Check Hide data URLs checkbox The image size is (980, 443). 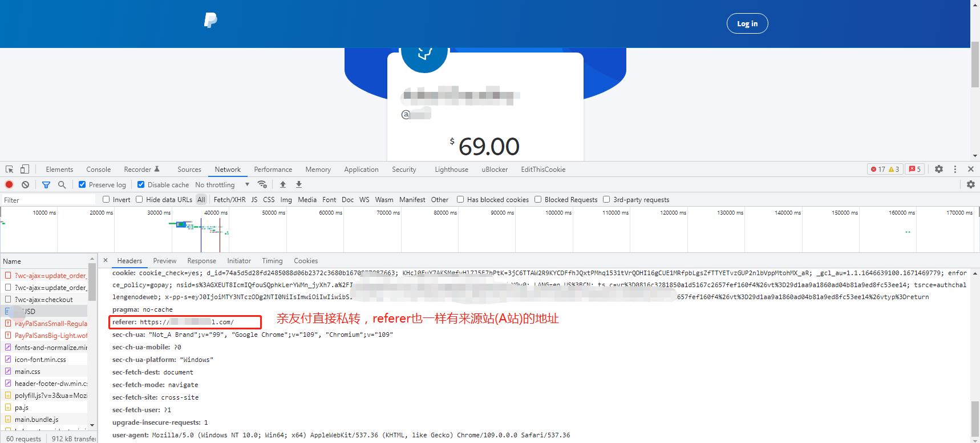139,199
